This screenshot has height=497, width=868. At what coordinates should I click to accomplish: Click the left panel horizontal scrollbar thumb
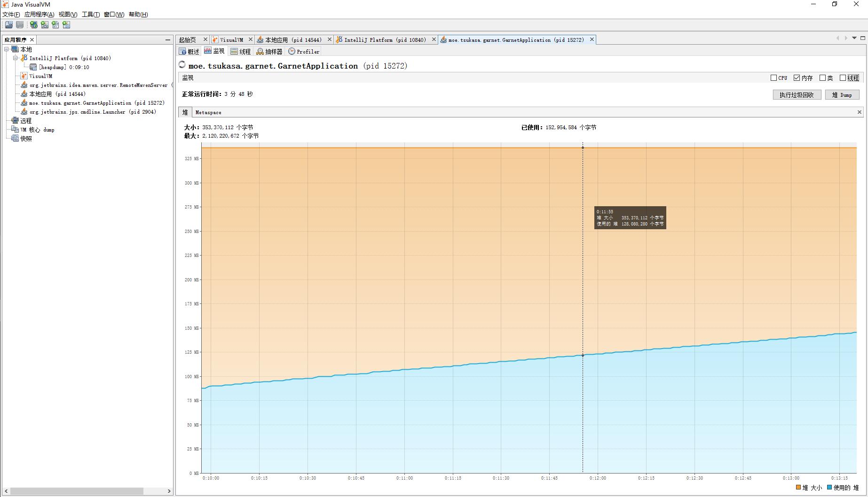click(x=77, y=491)
